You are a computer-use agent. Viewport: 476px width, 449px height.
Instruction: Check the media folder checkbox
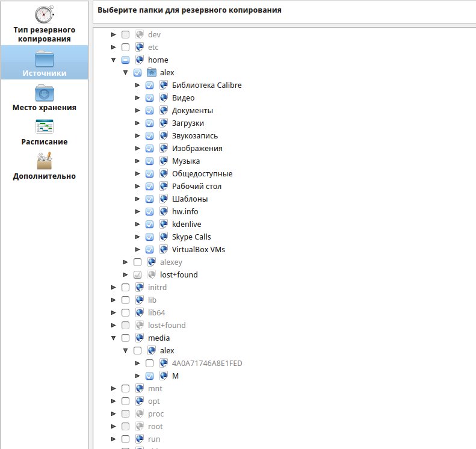pyautogui.click(x=125, y=338)
